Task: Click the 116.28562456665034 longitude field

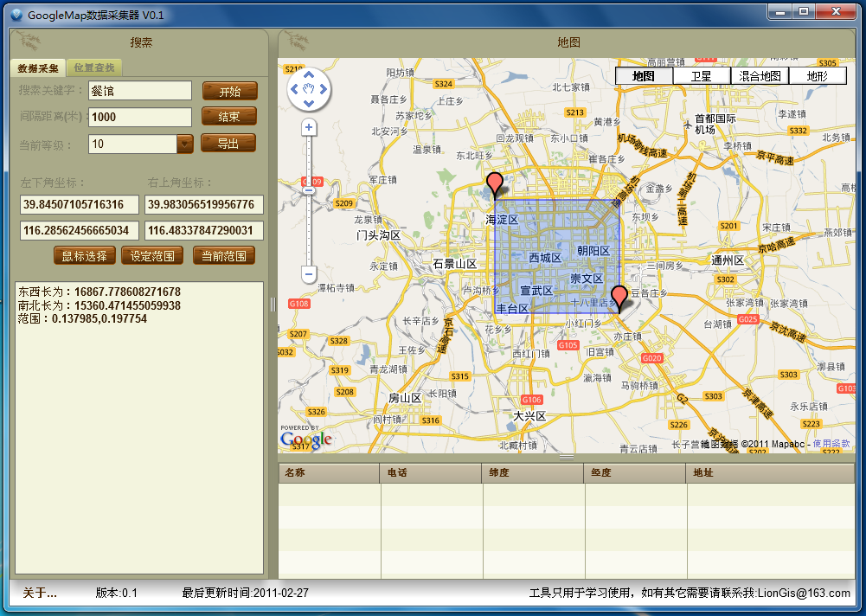Action: 80,230
